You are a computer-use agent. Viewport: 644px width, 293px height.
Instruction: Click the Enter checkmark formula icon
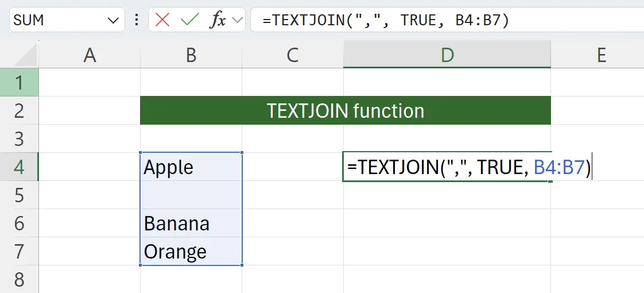coord(189,20)
